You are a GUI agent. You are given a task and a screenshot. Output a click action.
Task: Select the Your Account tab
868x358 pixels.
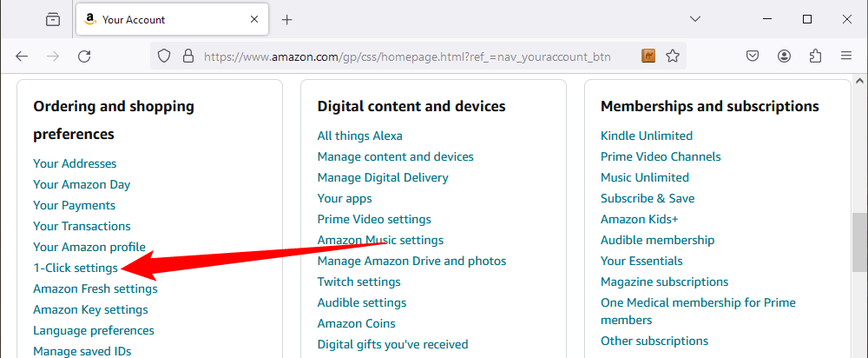[x=156, y=19]
